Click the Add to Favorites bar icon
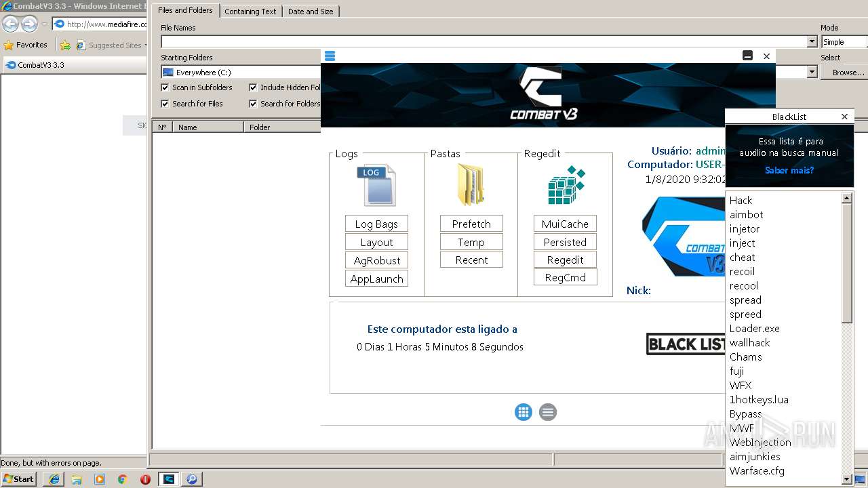868x488 pixels. click(65, 45)
